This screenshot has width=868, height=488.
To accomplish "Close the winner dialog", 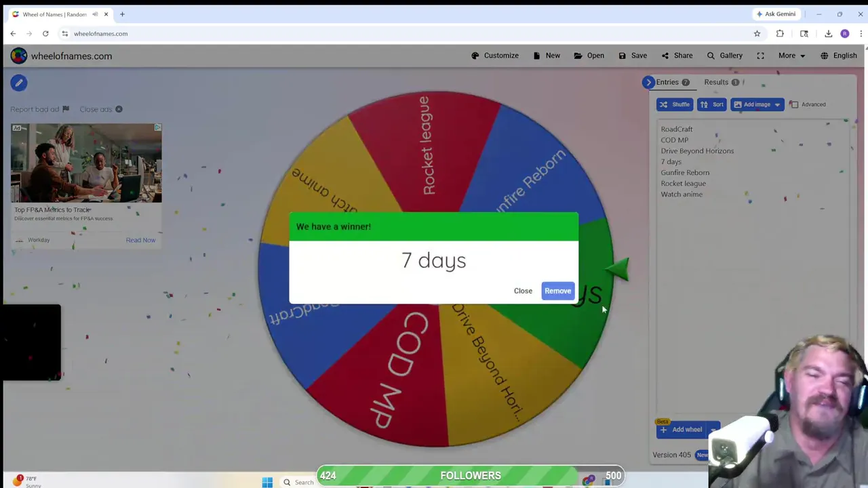I will point(523,291).
